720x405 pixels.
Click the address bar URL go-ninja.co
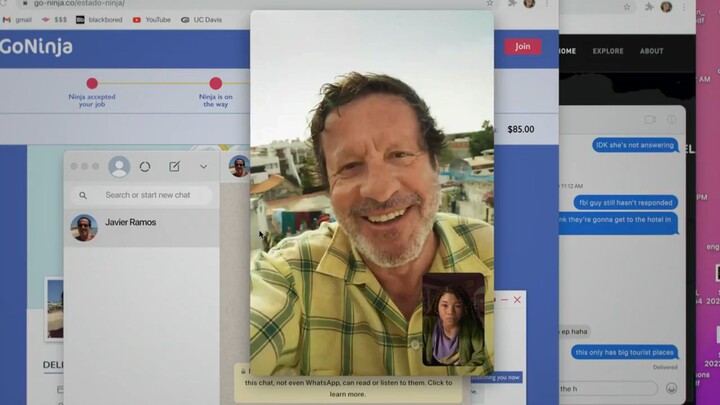79,3
